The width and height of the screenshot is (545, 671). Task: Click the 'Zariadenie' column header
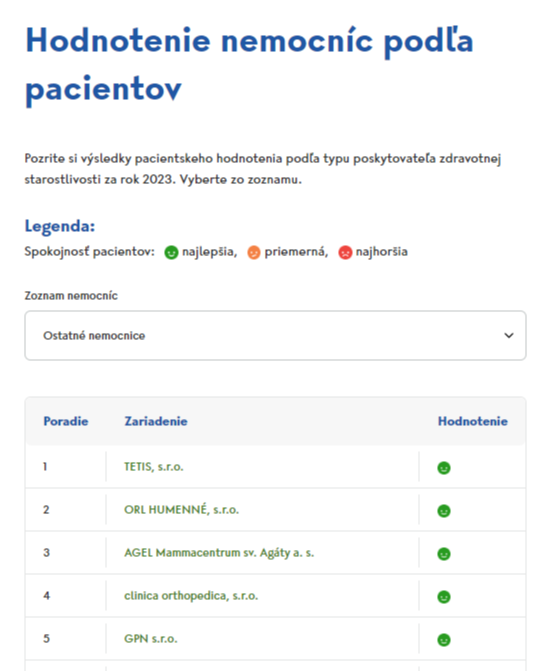tap(156, 421)
